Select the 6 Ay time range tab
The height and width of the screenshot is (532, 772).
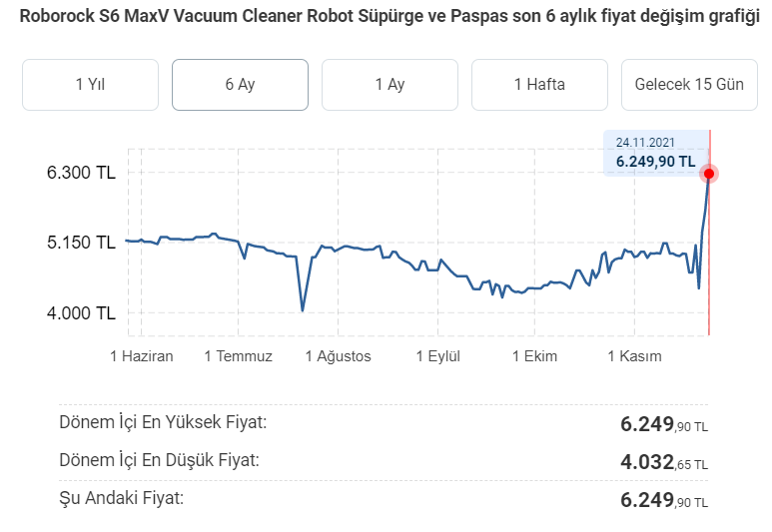coord(240,85)
